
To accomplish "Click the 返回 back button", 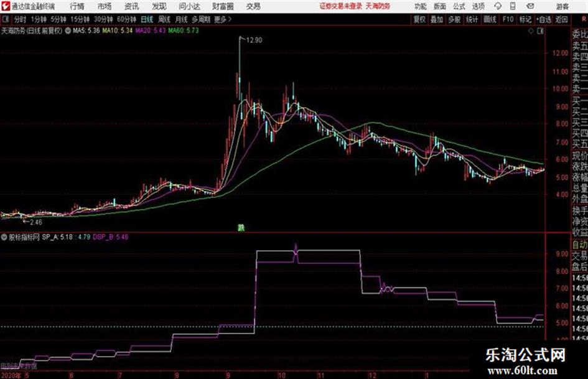I will 561,19.
